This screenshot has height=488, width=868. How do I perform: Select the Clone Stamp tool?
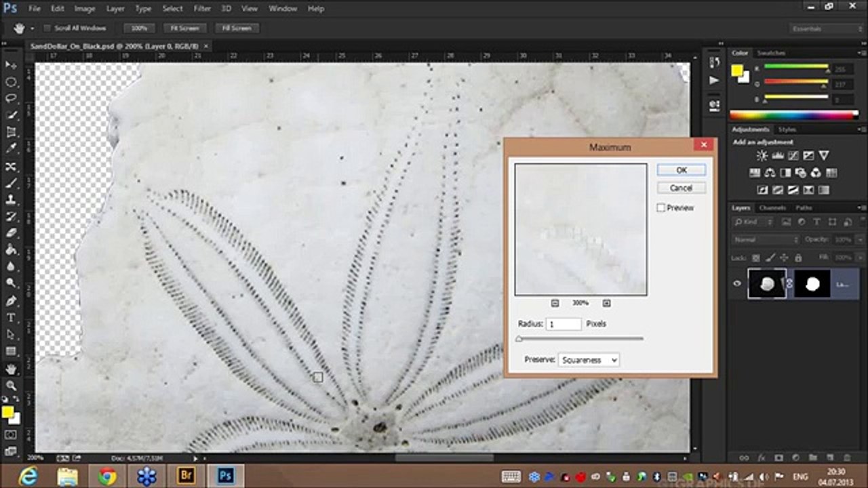[11, 200]
